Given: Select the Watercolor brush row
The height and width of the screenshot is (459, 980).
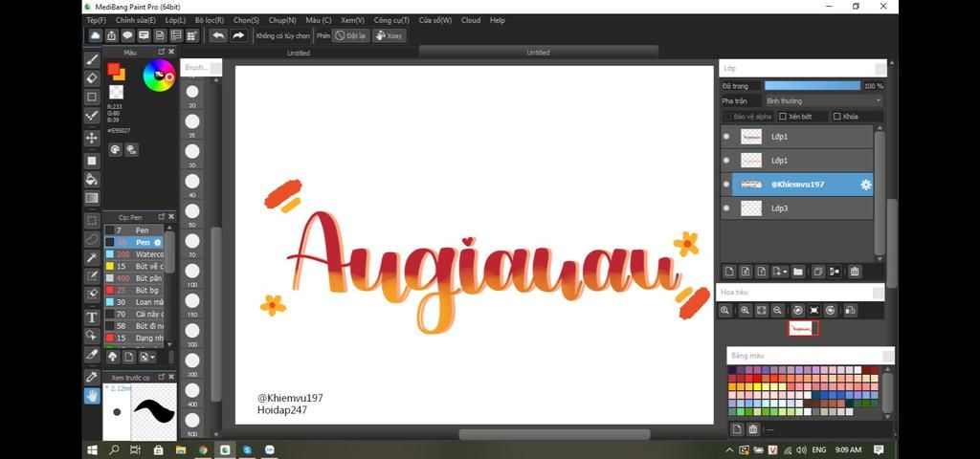Looking at the screenshot, I should pos(134,254).
